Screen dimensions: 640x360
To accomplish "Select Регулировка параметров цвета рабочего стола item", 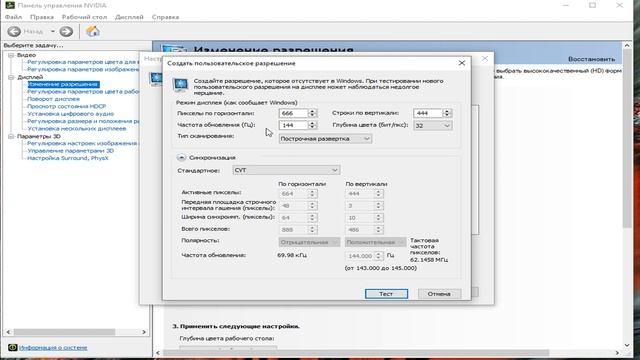I will tap(83, 91).
